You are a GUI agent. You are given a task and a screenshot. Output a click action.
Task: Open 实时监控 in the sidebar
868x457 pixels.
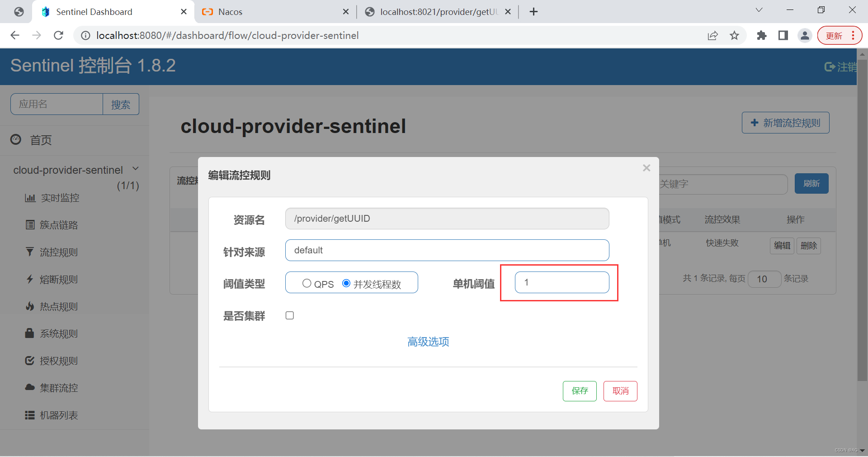tap(60, 198)
